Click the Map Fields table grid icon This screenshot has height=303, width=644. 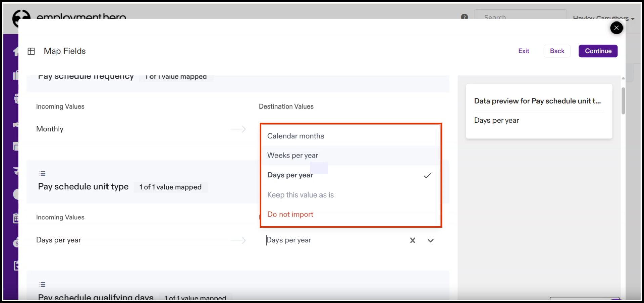coord(31,51)
